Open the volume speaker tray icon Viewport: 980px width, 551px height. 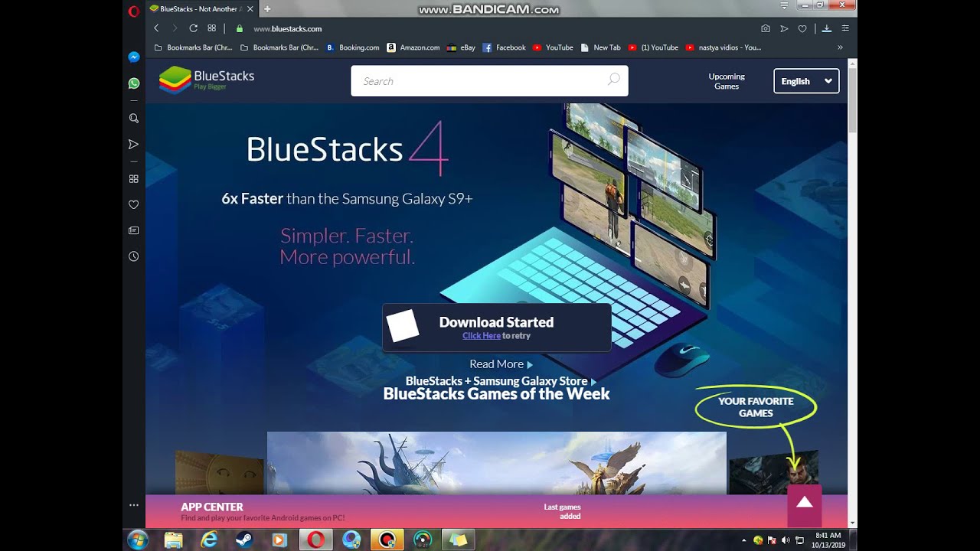coord(786,540)
